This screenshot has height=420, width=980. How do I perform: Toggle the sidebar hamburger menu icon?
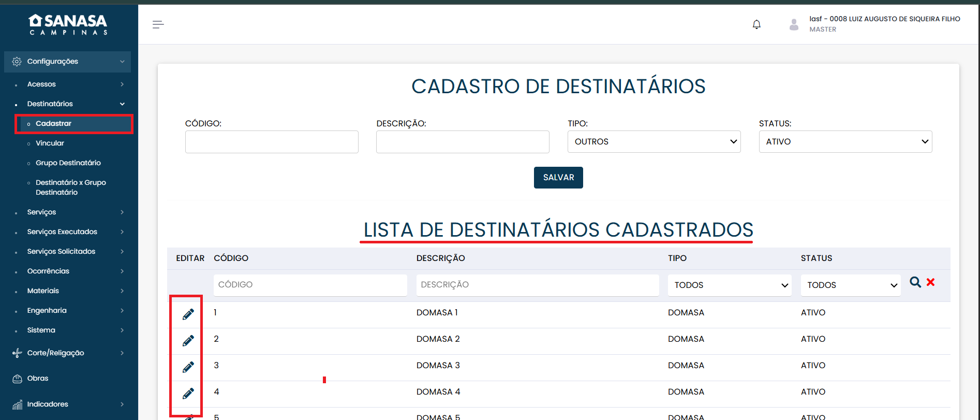(158, 24)
